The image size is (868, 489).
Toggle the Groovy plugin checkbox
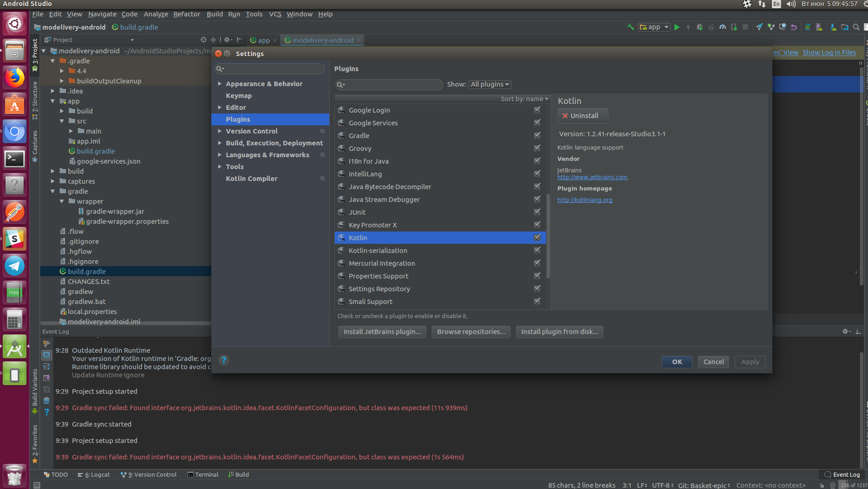537,148
